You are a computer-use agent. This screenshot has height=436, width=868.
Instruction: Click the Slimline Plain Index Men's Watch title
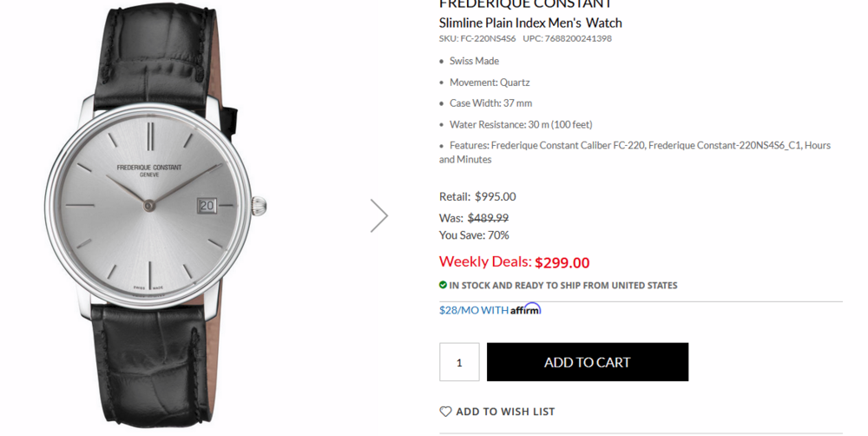pyautogui.click(x=530, y=23)
